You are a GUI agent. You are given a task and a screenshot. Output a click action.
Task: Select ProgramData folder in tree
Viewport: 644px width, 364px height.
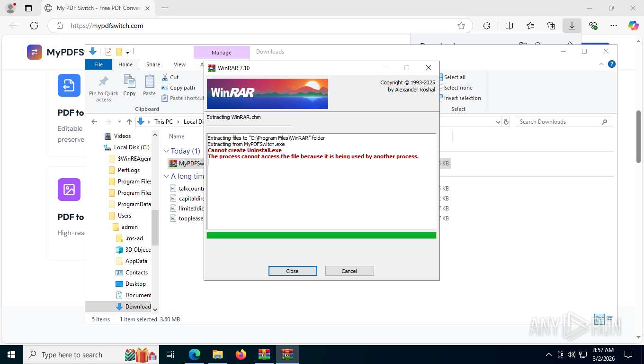point(130,204)
